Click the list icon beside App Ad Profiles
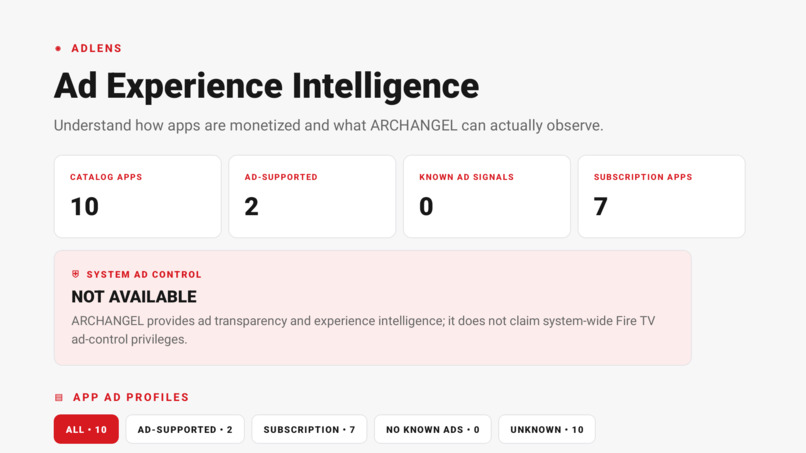This screenshot has height=453, width=806. (x=59, y=397)
